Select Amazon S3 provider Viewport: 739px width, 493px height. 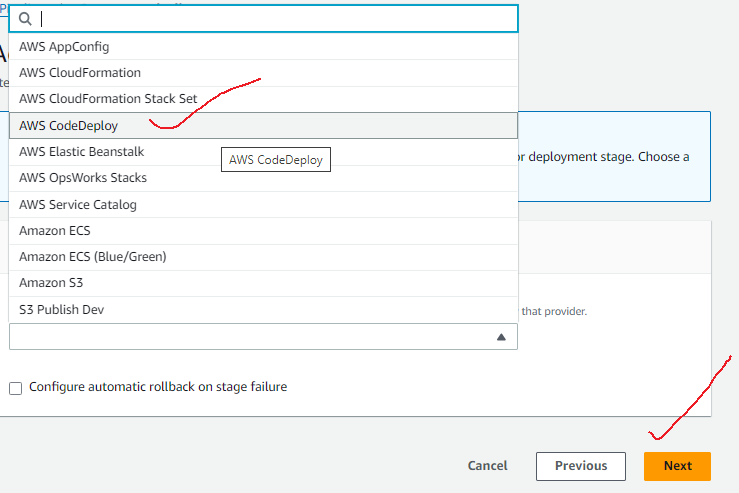point(263,283)
